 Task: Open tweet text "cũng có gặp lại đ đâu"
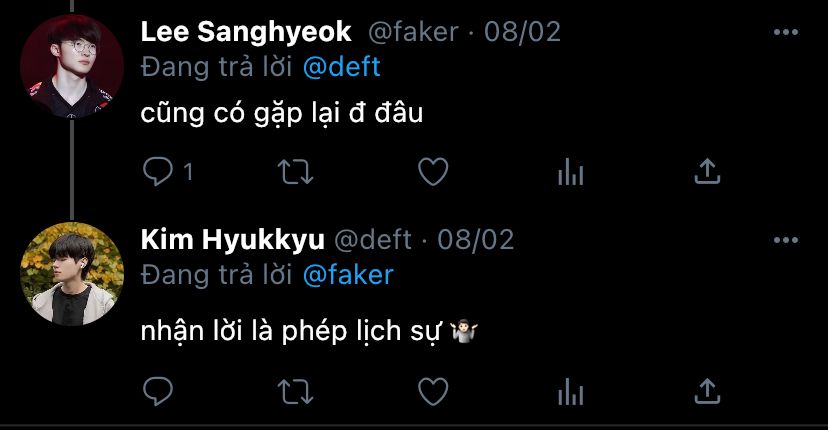click(x=282, y=114)
